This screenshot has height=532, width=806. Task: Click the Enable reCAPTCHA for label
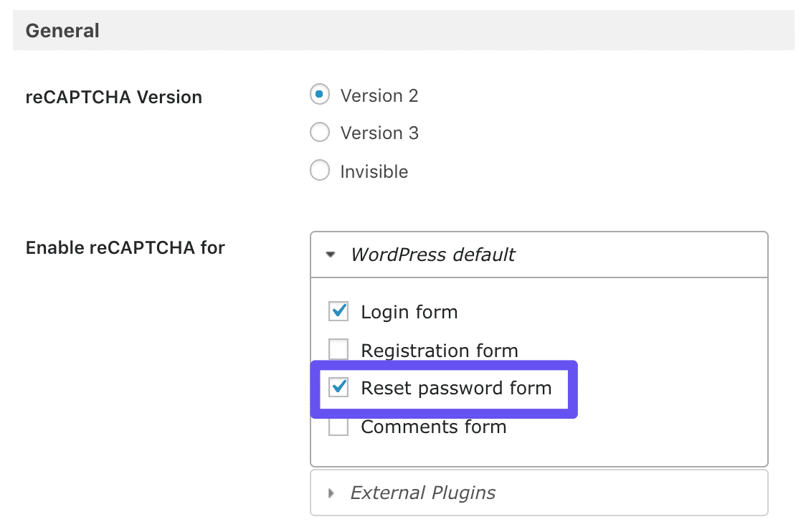[125, 247]
